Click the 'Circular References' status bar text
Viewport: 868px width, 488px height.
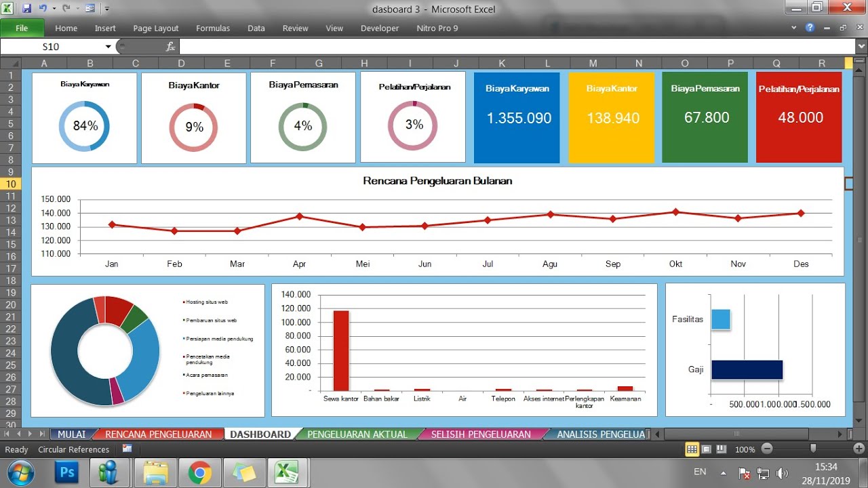click(x=73, y=449)
